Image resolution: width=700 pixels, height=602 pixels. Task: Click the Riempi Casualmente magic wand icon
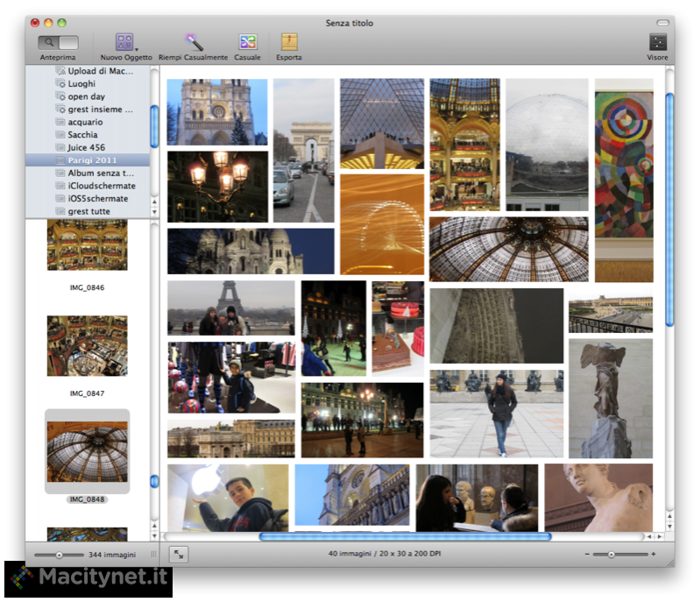[193, 42]
